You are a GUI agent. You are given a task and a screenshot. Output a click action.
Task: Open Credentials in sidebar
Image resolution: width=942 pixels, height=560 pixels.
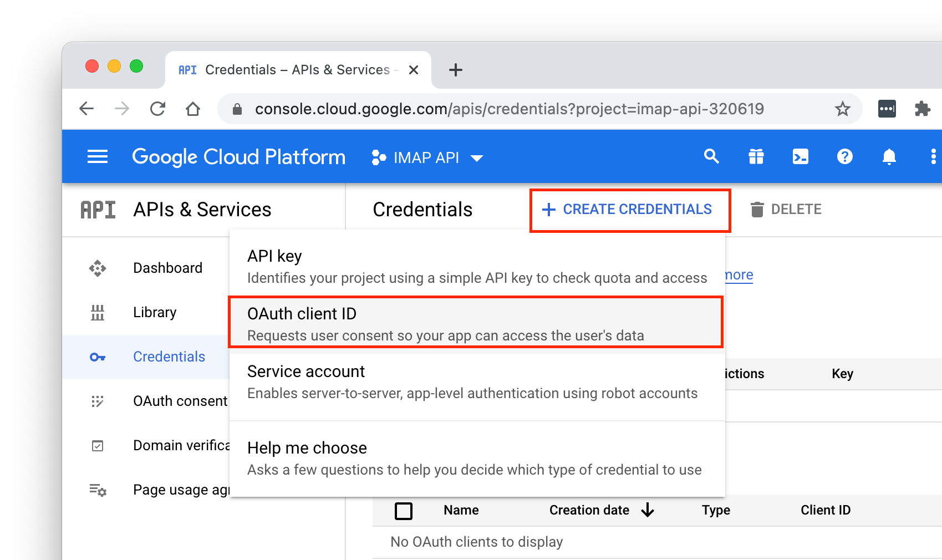click(169, 357)
